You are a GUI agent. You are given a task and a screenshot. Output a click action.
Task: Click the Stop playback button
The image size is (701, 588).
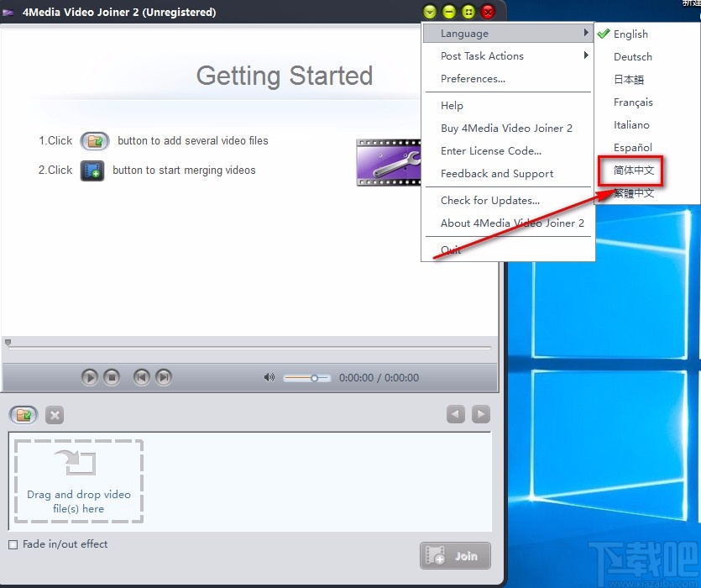point(112,378)
